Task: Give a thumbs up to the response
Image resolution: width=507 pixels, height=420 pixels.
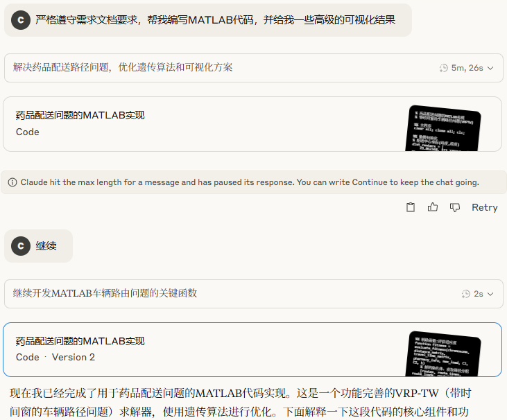Action: pyautogui.click(x=433, y=207)
